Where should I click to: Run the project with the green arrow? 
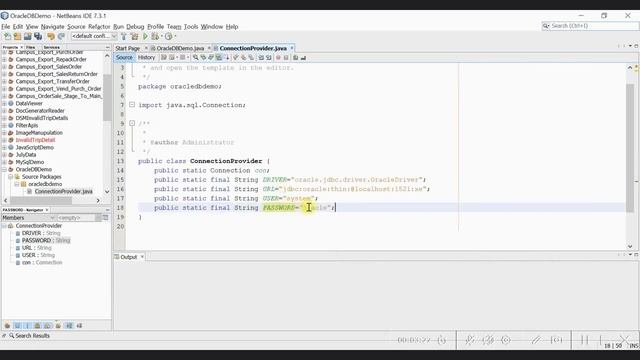(x=145, y=37)
